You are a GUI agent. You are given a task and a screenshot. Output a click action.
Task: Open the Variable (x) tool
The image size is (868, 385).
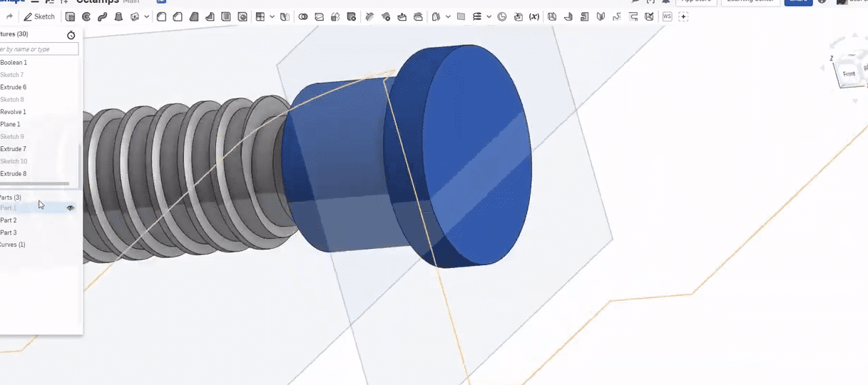pos(533,16)
